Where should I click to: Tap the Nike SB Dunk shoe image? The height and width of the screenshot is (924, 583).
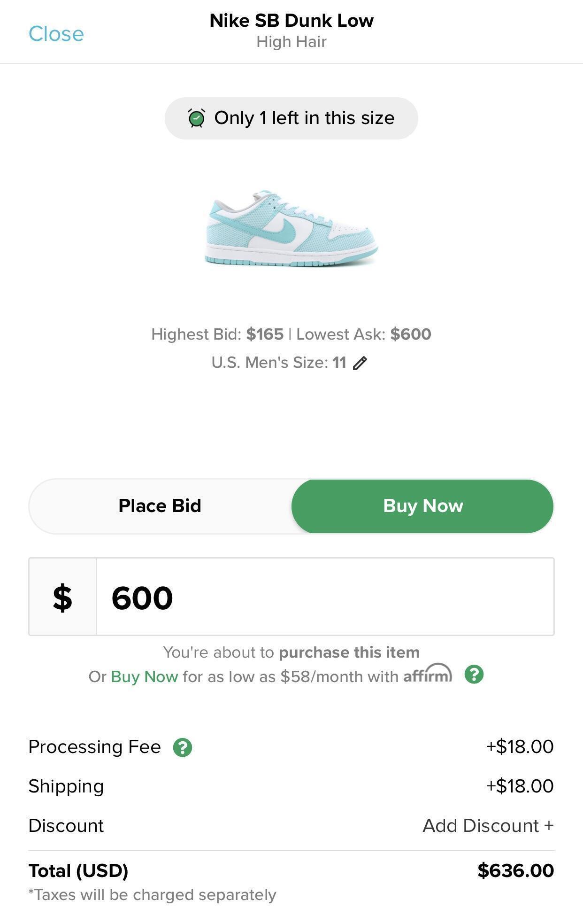291,229
